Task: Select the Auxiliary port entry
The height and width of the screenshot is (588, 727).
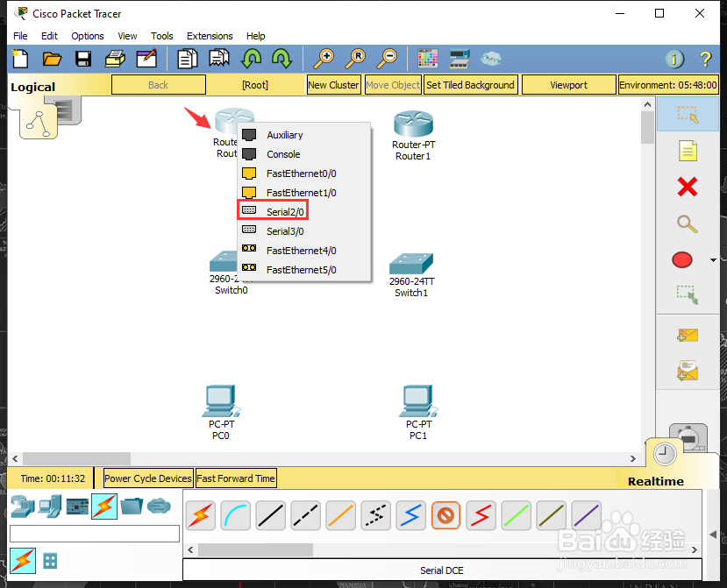Action: click(303, 135)
